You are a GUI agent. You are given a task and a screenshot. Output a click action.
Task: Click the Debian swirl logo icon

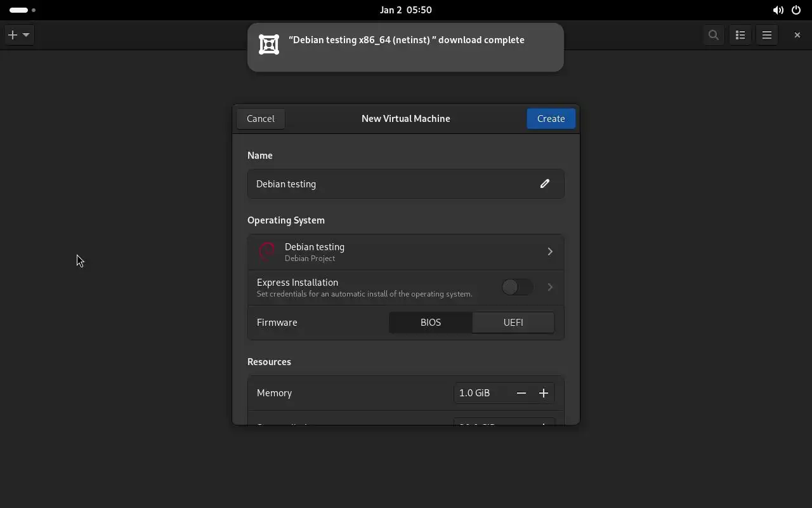click(267, 252)
